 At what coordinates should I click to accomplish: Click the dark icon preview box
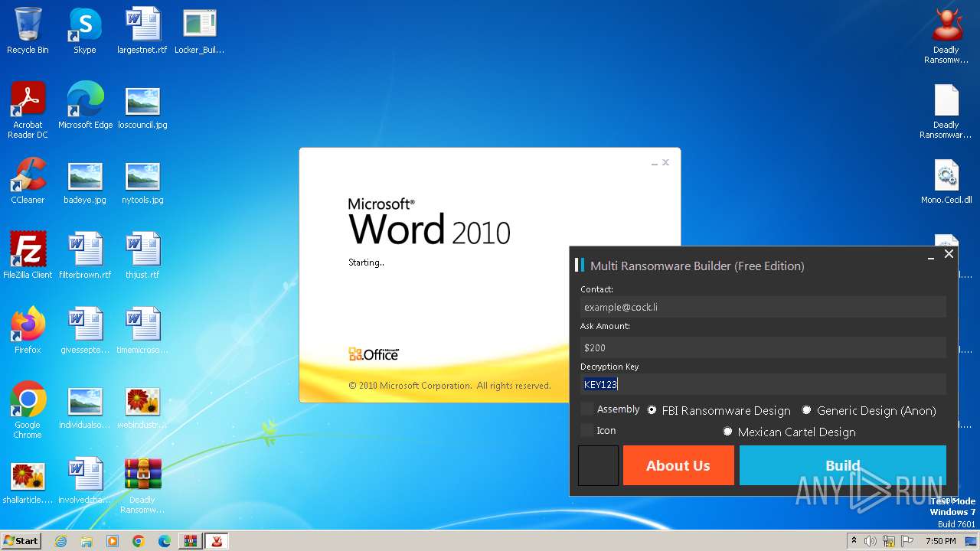[x=598, y=465]
